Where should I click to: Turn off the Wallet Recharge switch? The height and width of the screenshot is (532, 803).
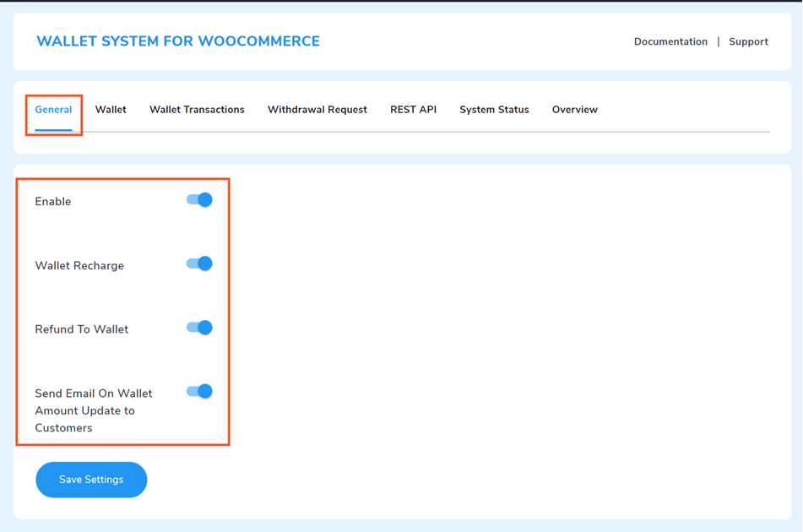tap(199, 263)
